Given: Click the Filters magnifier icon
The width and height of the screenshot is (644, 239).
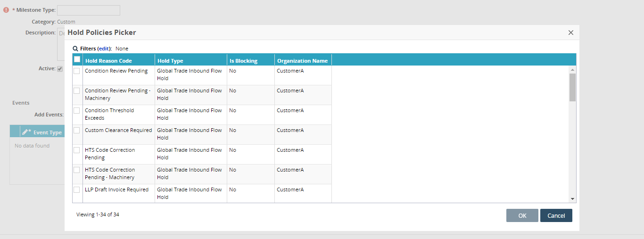Looking at the screenshot, I should 75,49.
